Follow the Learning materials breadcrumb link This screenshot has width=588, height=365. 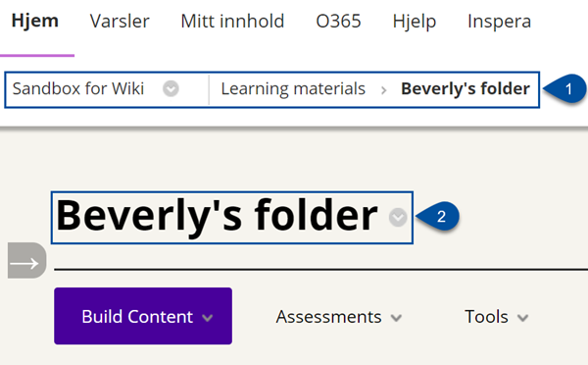[293, 89]
